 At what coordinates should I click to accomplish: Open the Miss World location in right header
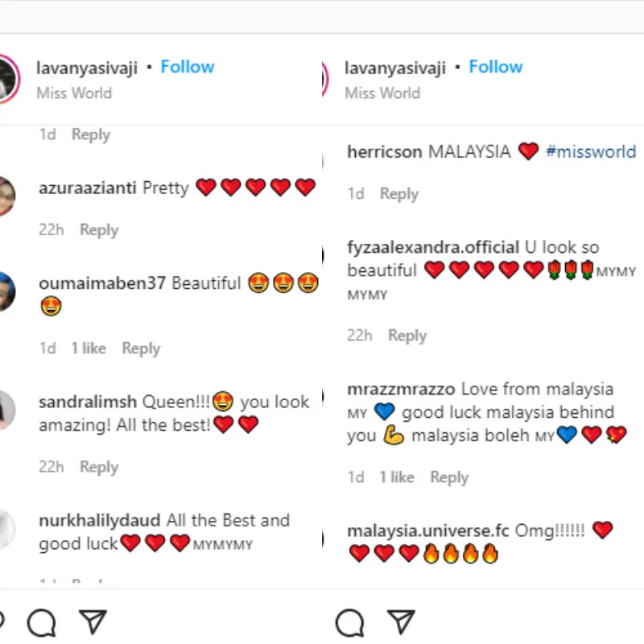tap(382, 93)
